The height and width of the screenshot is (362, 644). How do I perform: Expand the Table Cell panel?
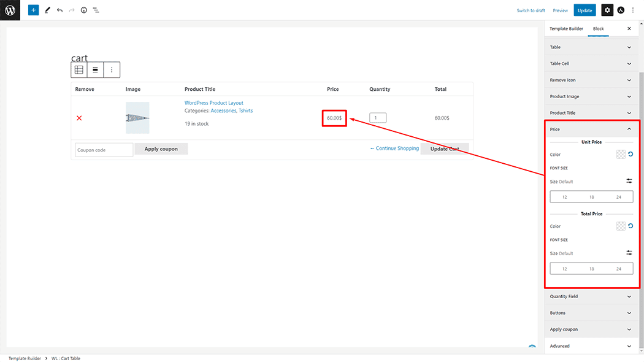click(x=591, y=64)
